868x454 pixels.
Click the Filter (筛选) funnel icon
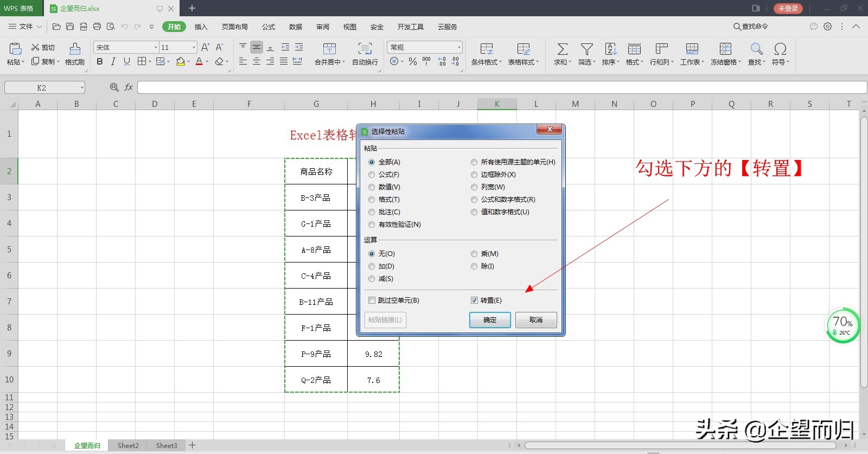586,49
